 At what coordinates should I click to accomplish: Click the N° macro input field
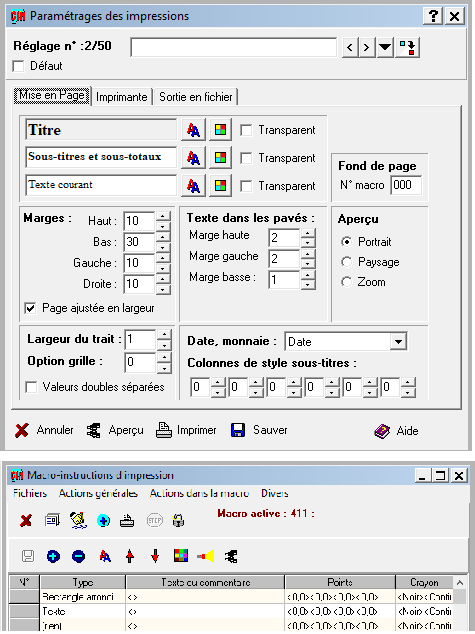406,185
